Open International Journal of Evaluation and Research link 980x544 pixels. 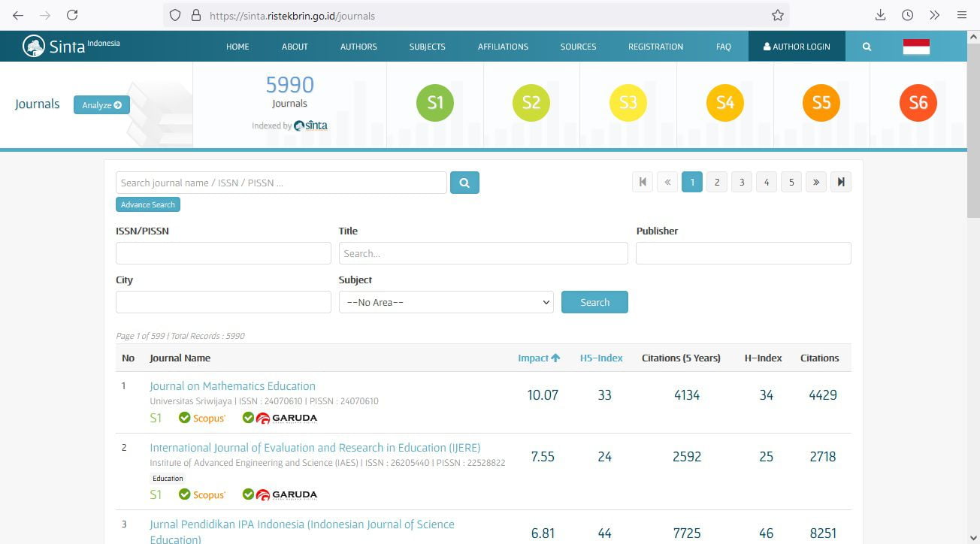pos(315,448)
